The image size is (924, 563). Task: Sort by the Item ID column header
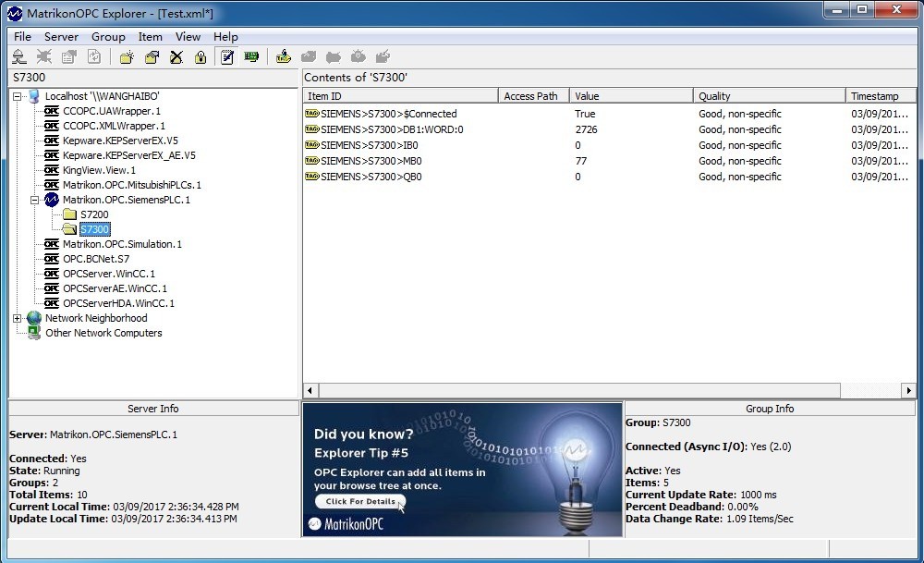tap(401, 96)
